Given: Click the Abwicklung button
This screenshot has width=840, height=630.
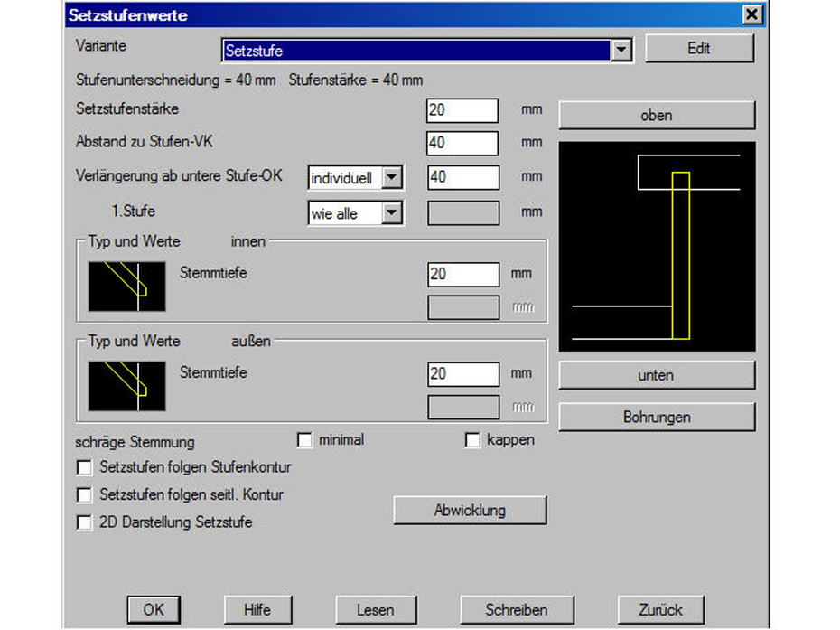Looking at the screenshot, I should [x=470, y=510].
